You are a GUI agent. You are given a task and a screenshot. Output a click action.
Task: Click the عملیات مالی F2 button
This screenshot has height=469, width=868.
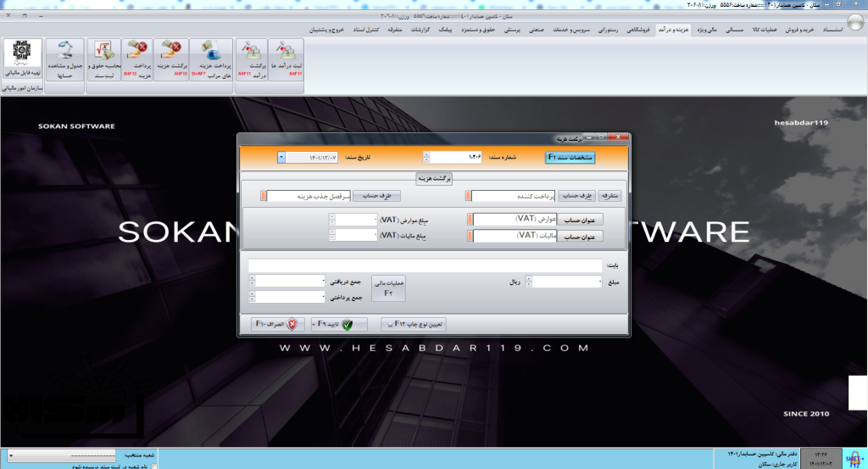(x=388, y=288)
